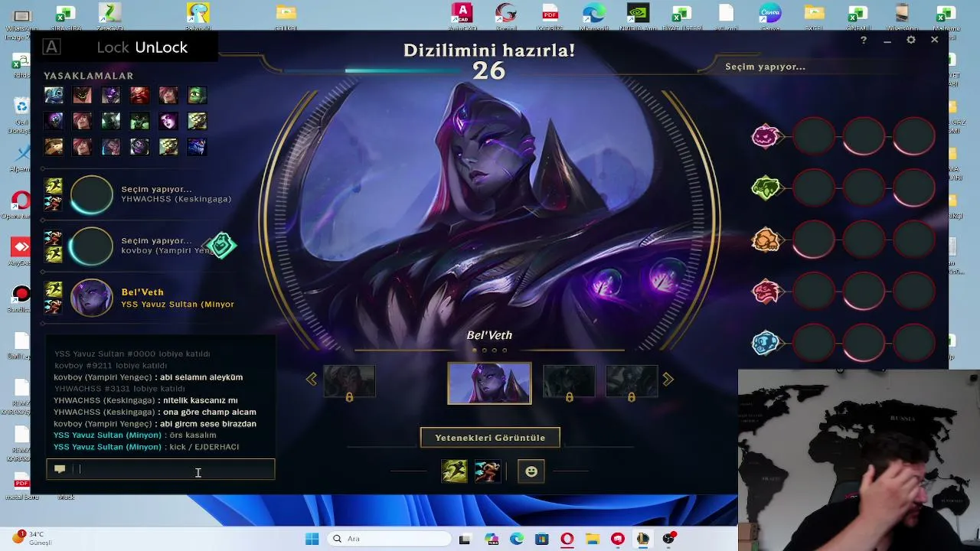Click the red enemy team icon
Screen dimensions: 980x551
click(x=766, y=292)
